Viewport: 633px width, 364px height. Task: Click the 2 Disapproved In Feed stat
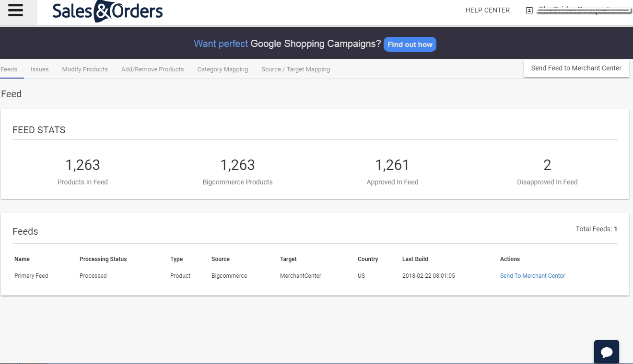coord(547,171)
